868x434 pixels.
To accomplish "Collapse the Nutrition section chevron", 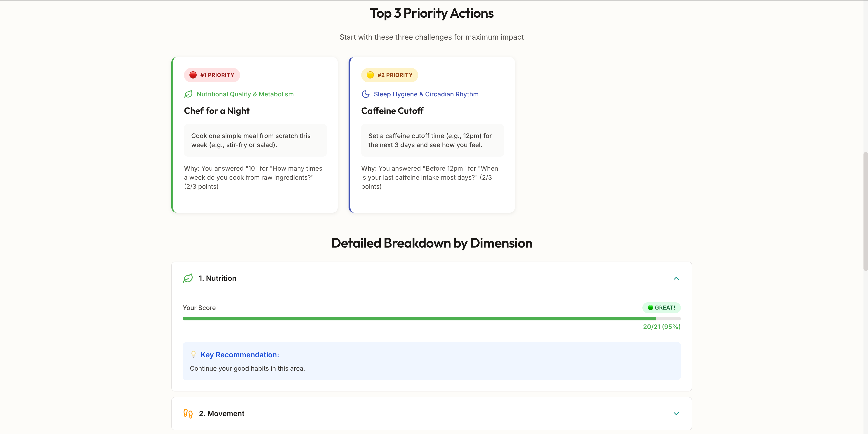I will pos(676,278).
